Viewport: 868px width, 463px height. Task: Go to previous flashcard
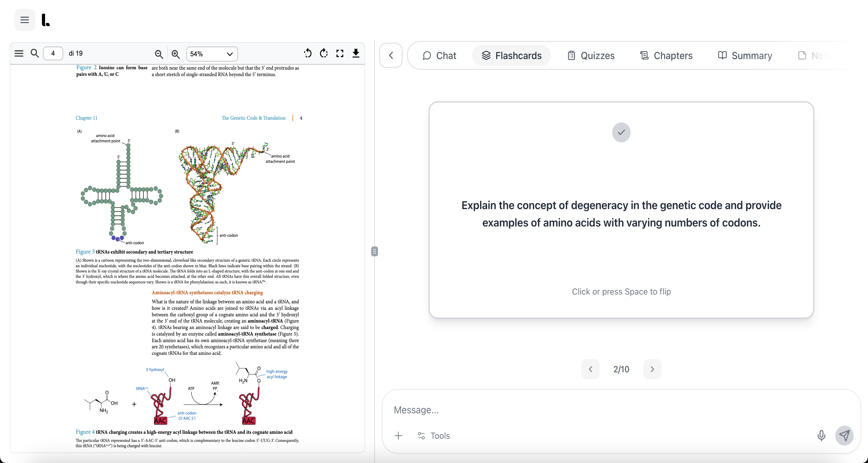point(590,369)
